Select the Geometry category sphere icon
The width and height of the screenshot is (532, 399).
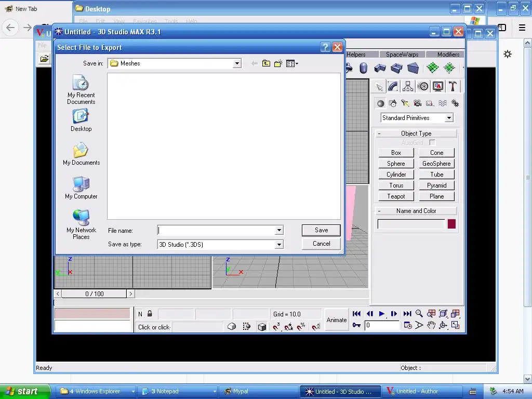click(x=380, y=103)
